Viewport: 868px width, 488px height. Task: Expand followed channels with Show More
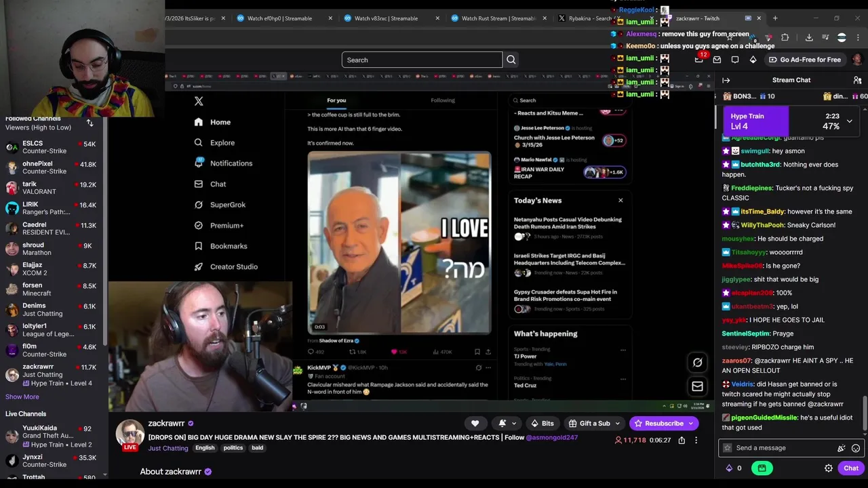tap(22, 396)
